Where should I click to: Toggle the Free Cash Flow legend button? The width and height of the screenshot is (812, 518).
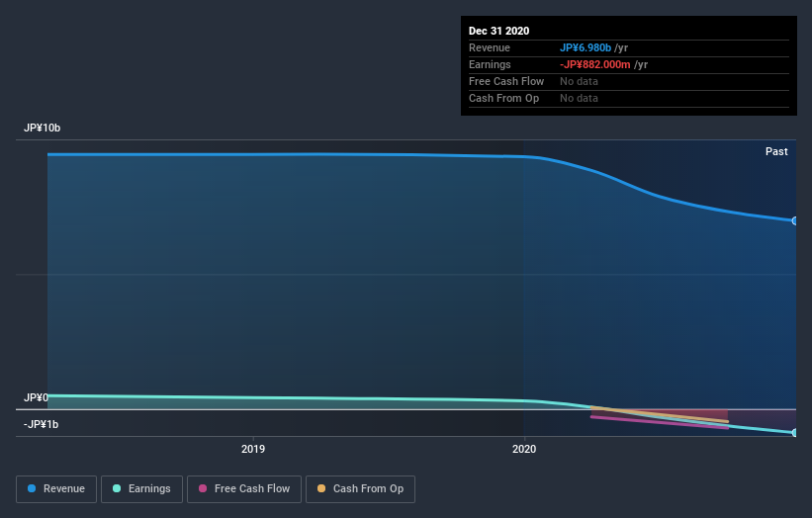[244, 489]
